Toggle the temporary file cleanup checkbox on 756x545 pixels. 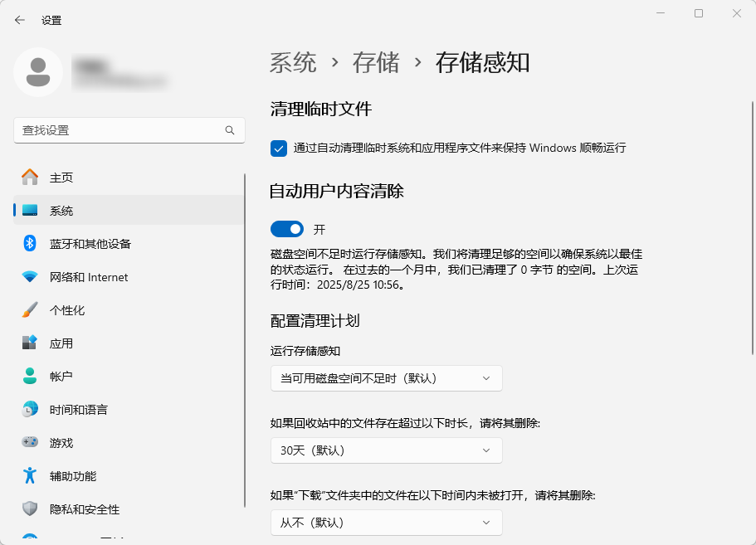pyautogui.click(x=277, y=148)
